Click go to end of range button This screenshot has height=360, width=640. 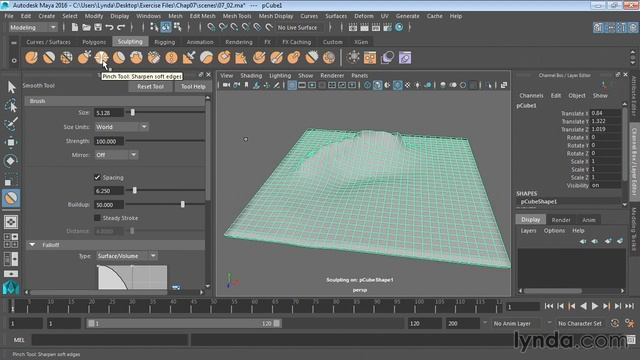click(x=629, y=306)
